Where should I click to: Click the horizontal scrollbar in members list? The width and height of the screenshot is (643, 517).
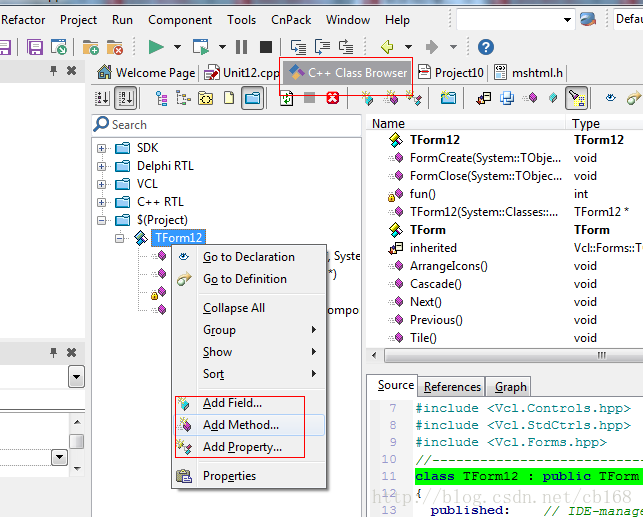[x=513, y=355]
